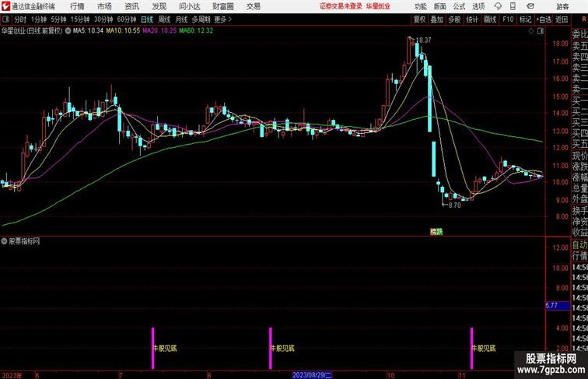The width and height of the screenshot is (588, 379).
Task: Toggle the side panel icon left of 分时
Action: coord(5,19)
